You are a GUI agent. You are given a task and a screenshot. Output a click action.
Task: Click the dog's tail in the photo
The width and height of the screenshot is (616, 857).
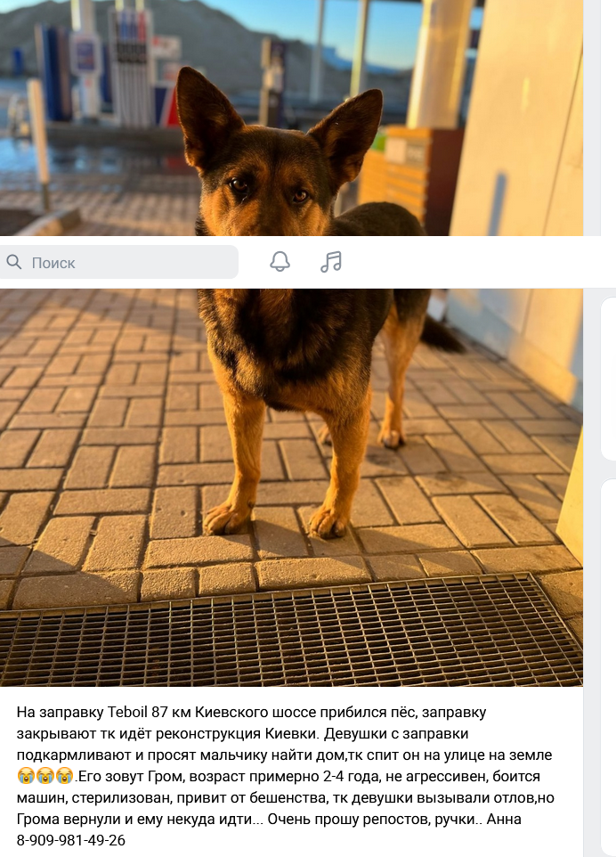(x=442, y=334)
